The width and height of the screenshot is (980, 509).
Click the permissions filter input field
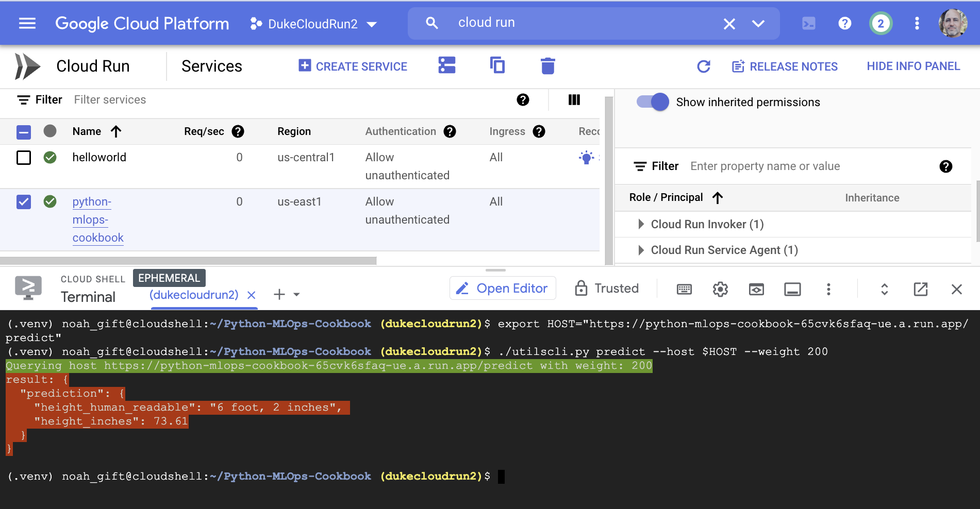pyautogui.click(x=809, y=166)
